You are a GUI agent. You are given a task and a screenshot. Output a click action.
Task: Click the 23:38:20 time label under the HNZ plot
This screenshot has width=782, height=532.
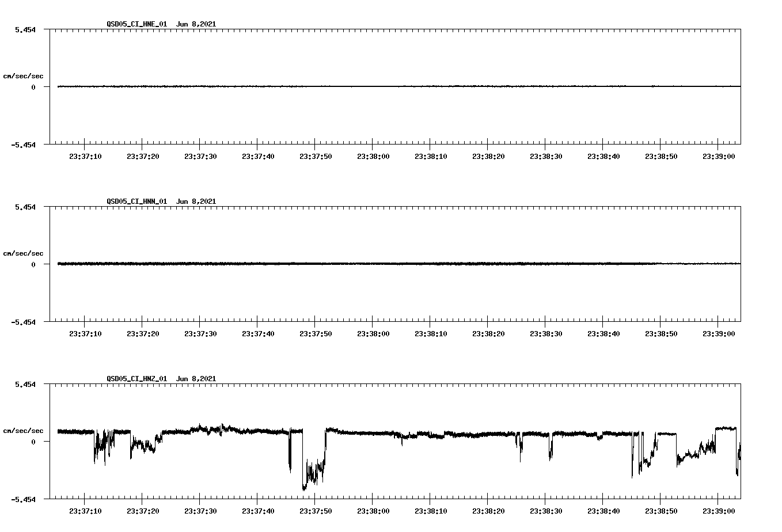(x=488, y=511)
